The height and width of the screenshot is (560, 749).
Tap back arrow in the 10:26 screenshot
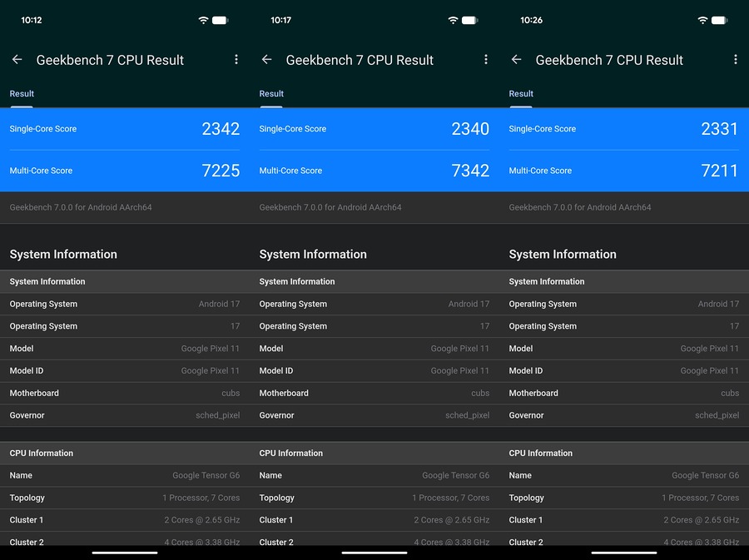(x=516, y=60)
